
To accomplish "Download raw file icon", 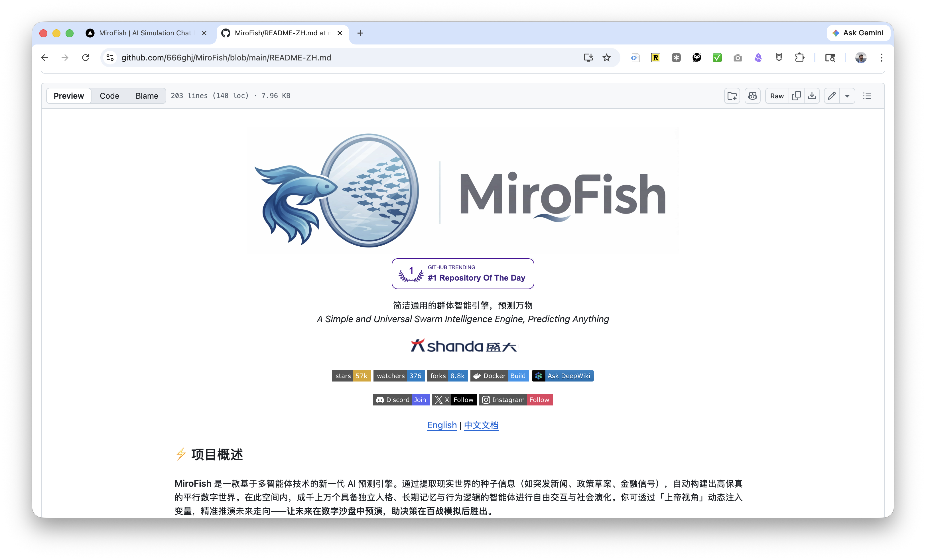I will point(812,96).
